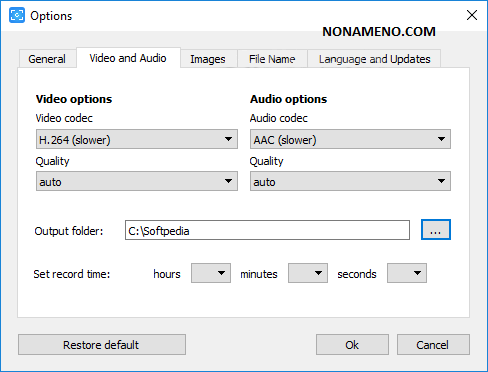
Task: Go to the File Name tab
Action: 272,59
